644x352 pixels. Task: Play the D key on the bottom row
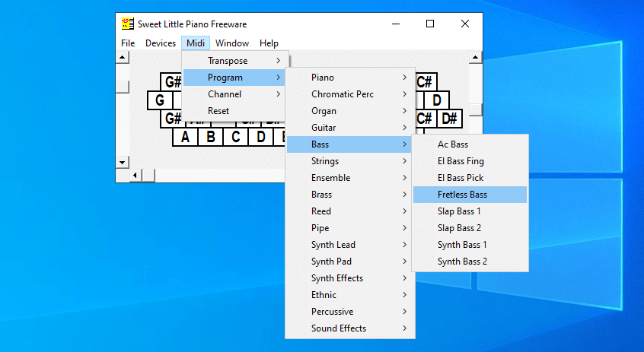[x=261, y=137]
